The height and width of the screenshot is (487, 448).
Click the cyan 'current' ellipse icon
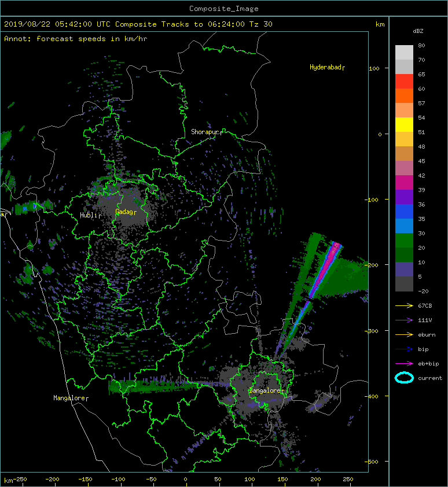click(404, 378)
